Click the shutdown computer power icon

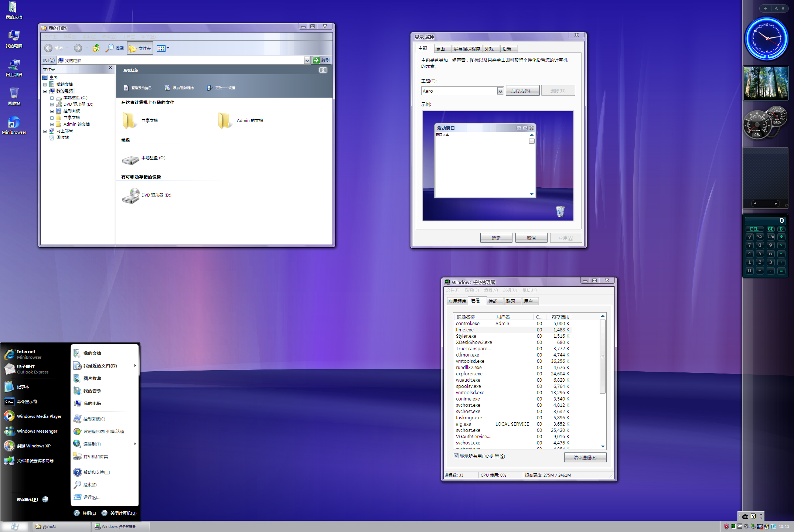pyautogui.click(x=105, y=513)
